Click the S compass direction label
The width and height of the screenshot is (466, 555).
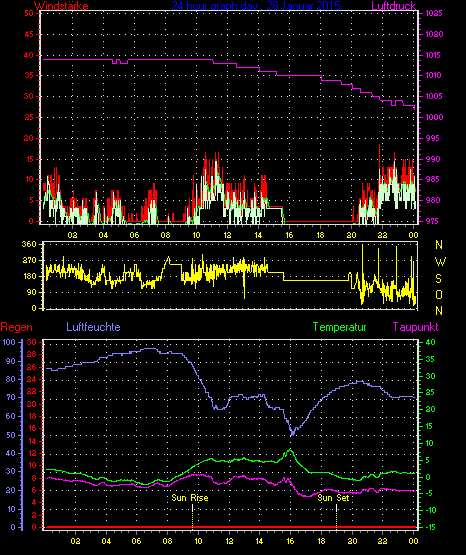tap(438, 279)
